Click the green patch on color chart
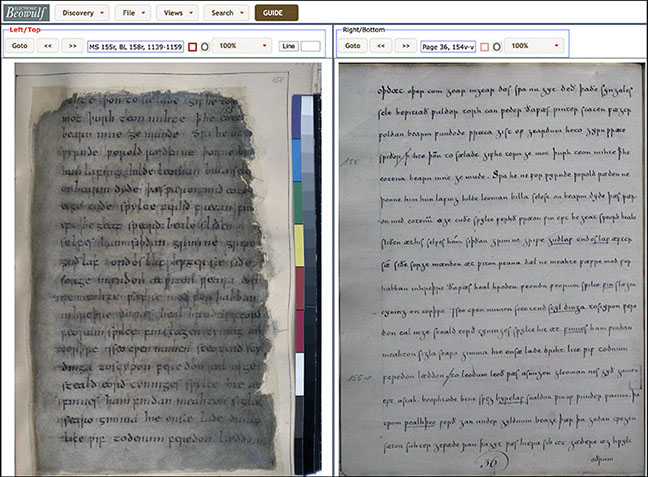This screenshot has height=477, width=648. 297,203
